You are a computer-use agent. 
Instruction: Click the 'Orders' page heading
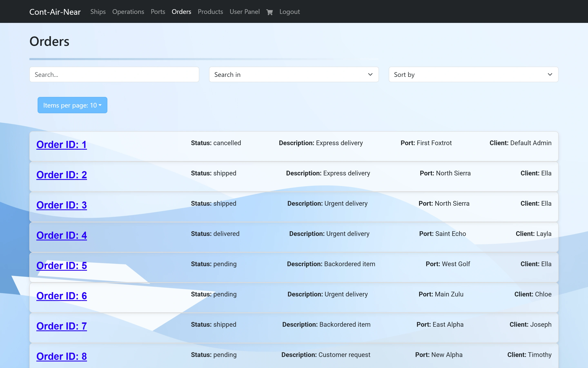[x=49, y=41]
